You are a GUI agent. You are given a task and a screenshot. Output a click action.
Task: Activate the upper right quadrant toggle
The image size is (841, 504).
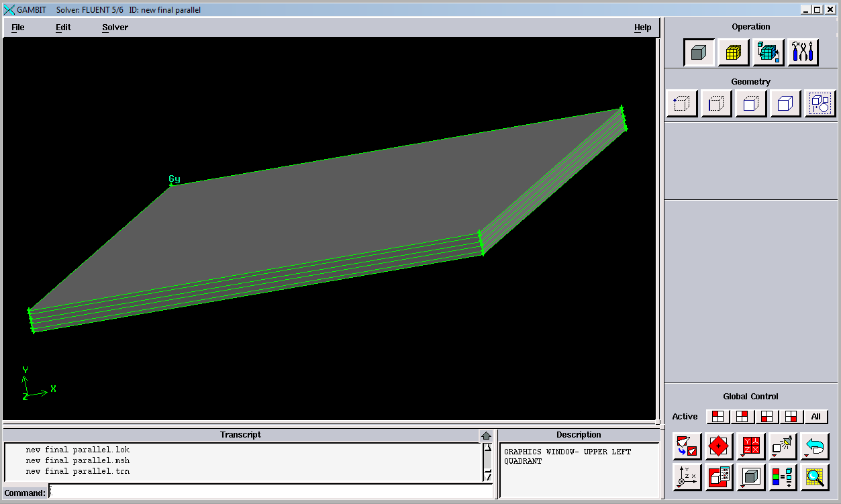[742, 417]
